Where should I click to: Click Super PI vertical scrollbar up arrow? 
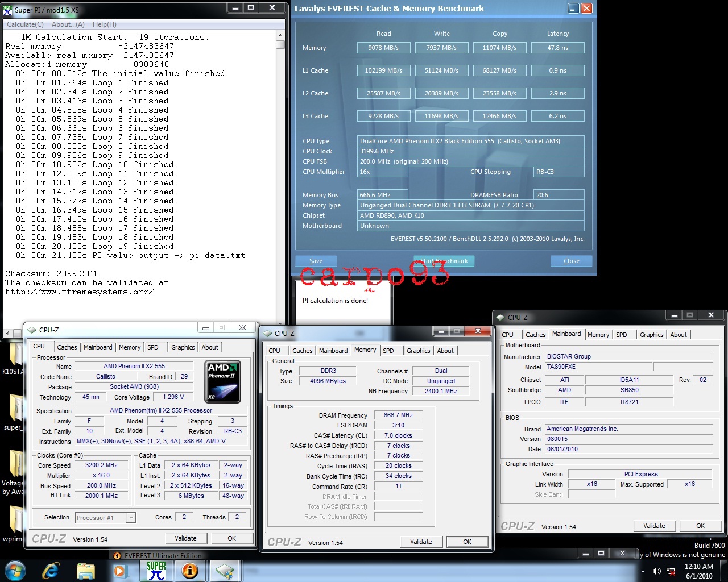pos(280,35)
